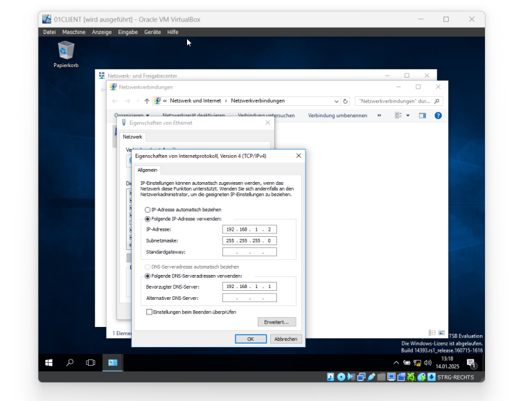
Task: Click the Alternativer DNS-Server field
Action: [x=249, y=298]
